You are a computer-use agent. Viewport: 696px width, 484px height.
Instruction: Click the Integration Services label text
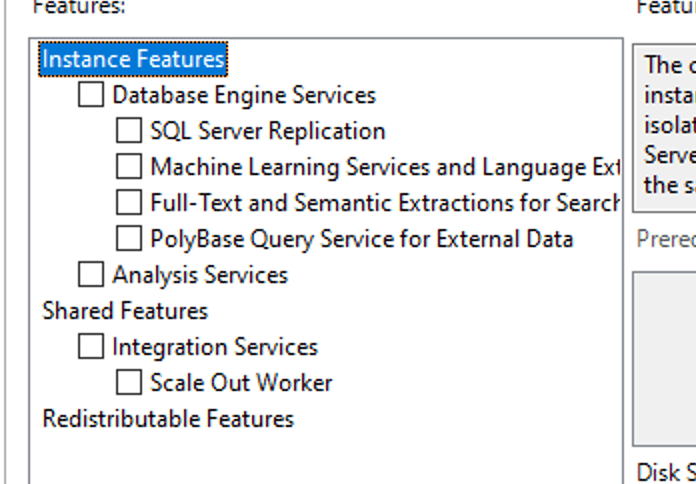coord(215,347)
